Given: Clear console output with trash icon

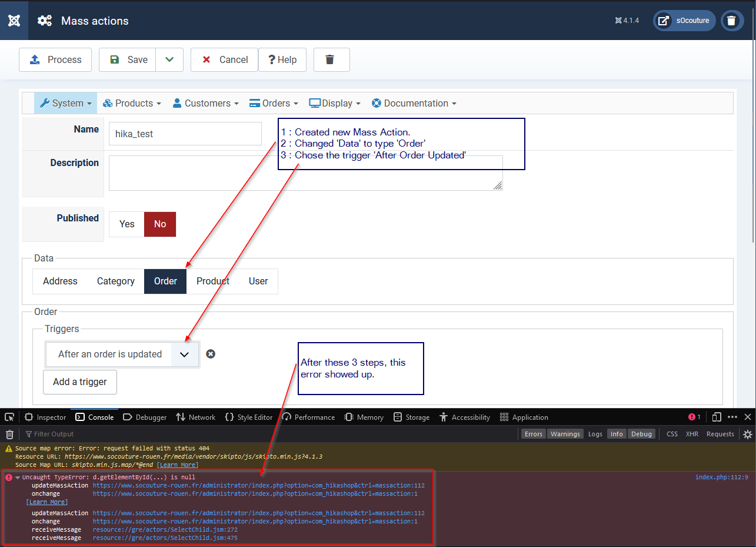Looking at the screenshot, I should click(x=9, y=434).
